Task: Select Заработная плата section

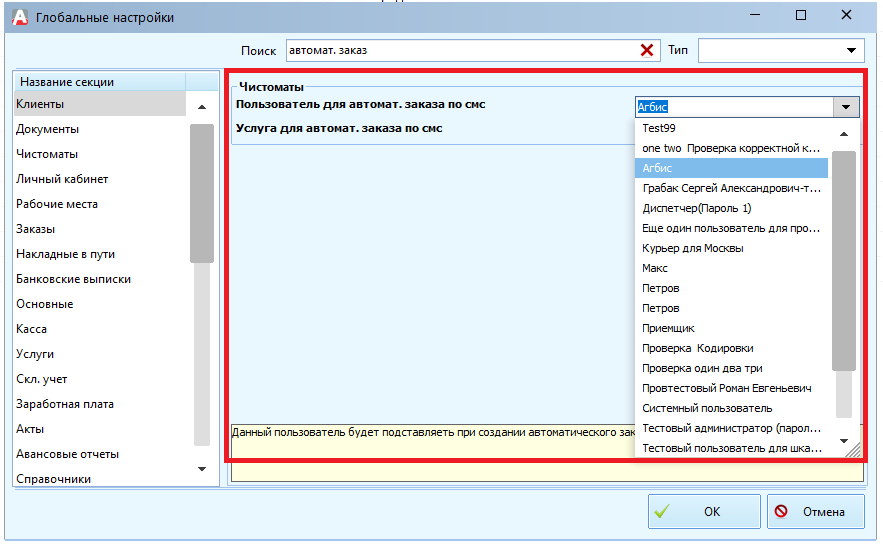Action: (100, 404)
